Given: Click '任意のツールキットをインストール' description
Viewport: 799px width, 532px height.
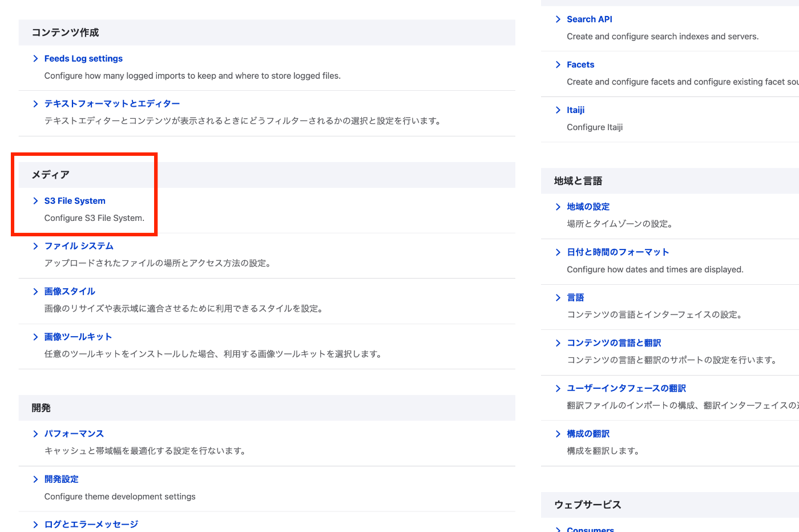Looking at the screenshot, I should pyautogui.click(x=213, y=354).
